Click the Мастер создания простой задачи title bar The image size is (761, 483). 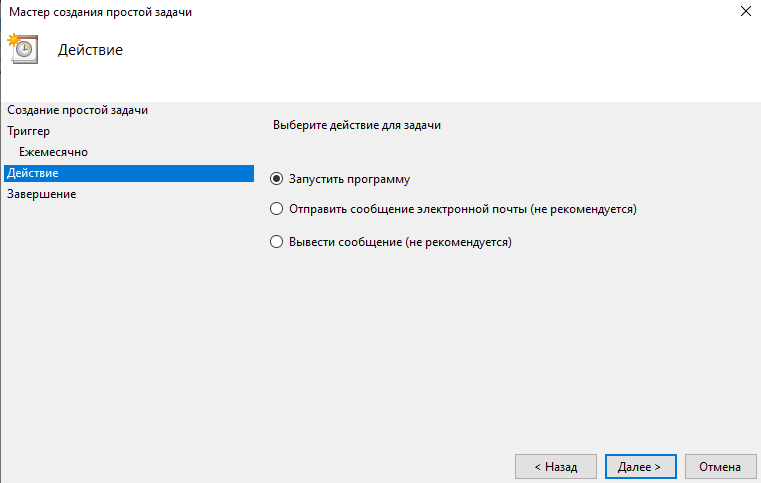[100, 12]
